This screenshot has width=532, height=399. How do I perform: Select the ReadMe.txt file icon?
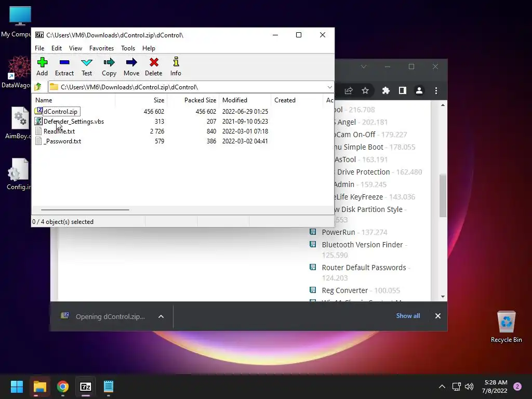tap(38, 131)
